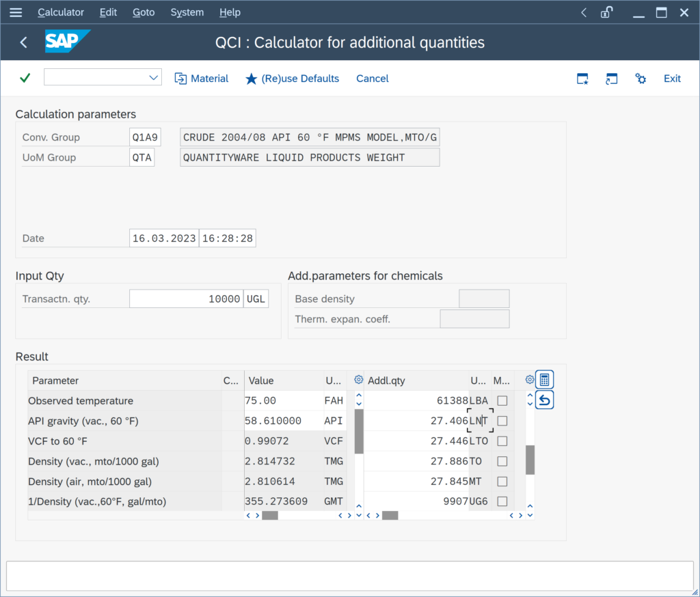Open the Calculator menu
This screenshot has height=597, width=700.
click(x=61, y=12)
